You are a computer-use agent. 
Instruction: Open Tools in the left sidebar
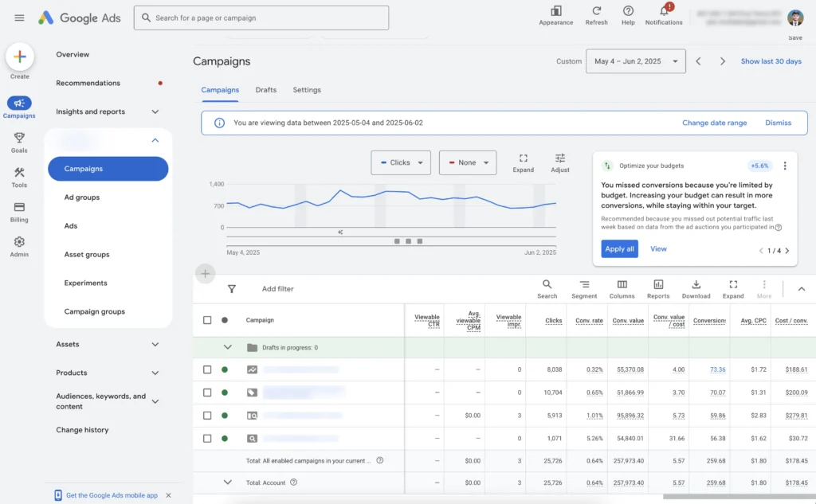pyautogui.click(x=19, y=173)
